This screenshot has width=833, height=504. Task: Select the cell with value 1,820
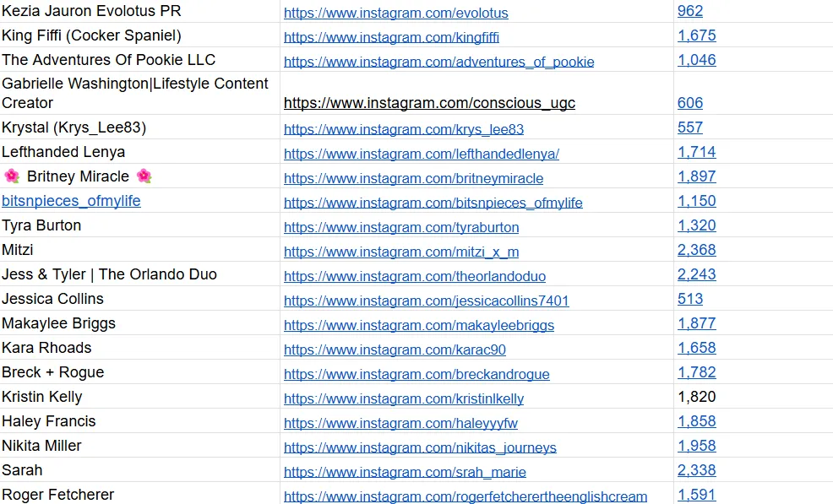pyautogui.click(x=696, y=397)
